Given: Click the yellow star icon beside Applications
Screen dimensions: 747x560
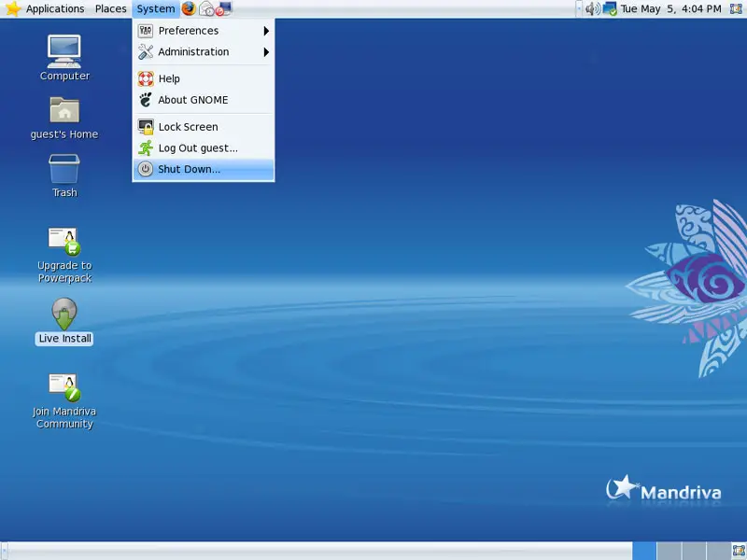Looking at the screenshot, I should [x=12, y=8].
